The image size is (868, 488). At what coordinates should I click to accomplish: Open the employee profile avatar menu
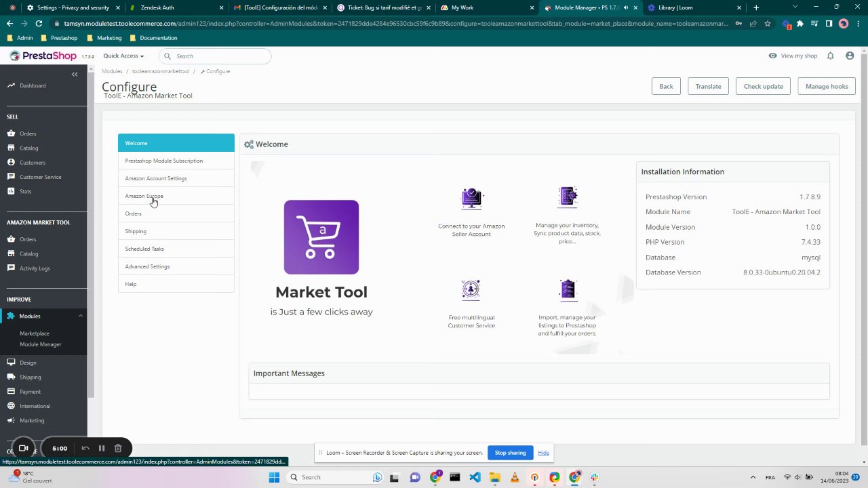pyautogui.click(x=850, y=56)
